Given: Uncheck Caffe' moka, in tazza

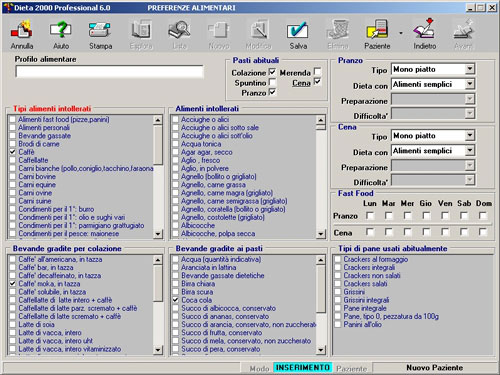Looking at the screenshot, I should tap(13, 284).
